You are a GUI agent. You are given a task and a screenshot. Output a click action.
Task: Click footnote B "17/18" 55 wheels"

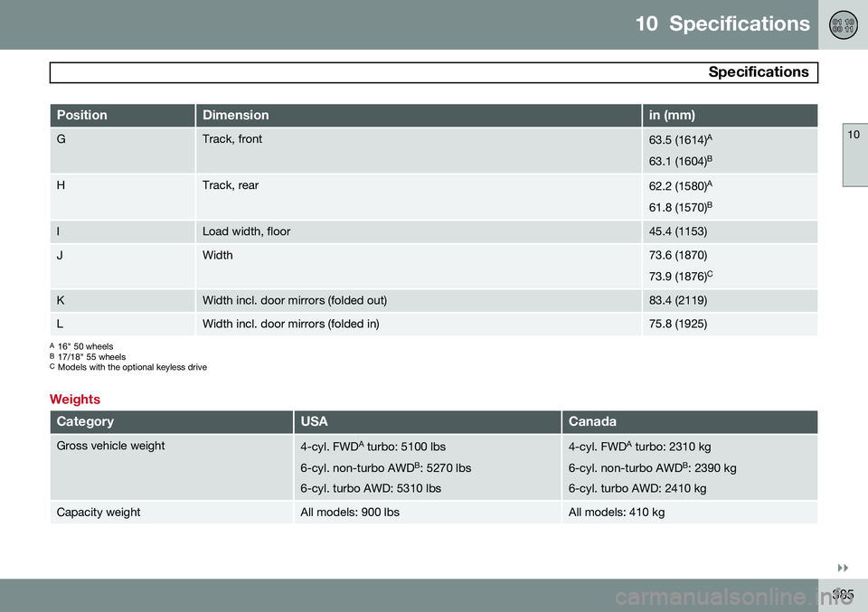pyautogui.click(x=88, y=357)
